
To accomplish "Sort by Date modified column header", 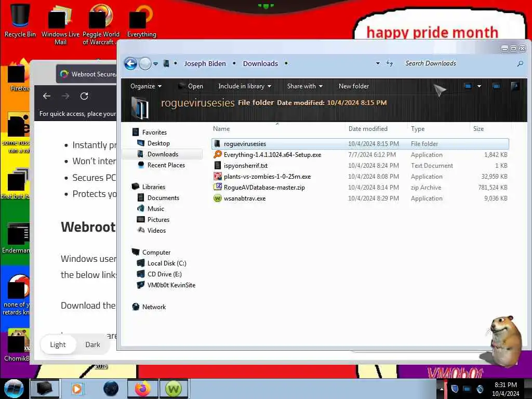I will [368, 129].
